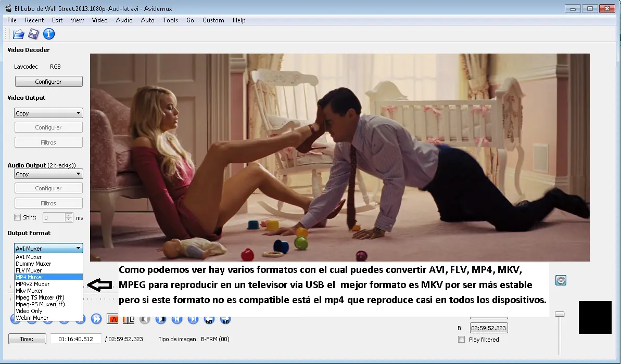Screen dimensions: 621x364
Task: Search next black frame icon
Action: pos(161,319)
